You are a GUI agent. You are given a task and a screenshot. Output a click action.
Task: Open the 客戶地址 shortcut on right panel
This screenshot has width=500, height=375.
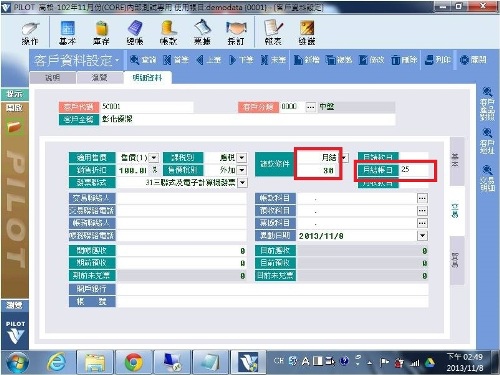click(487, 142)
